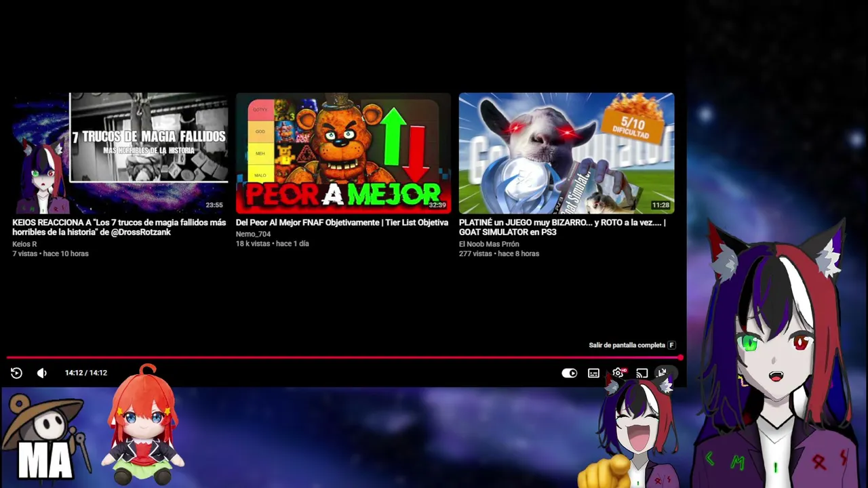The width and height of the screenshot is (868, 488).
Task: Open the player settings gear
Action: (x=618, y=373)
